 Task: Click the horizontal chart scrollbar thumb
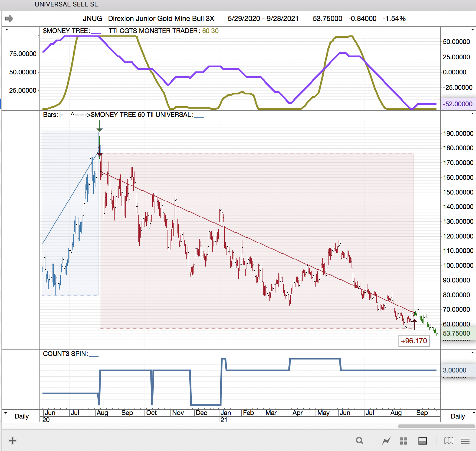tap(436, 426)
